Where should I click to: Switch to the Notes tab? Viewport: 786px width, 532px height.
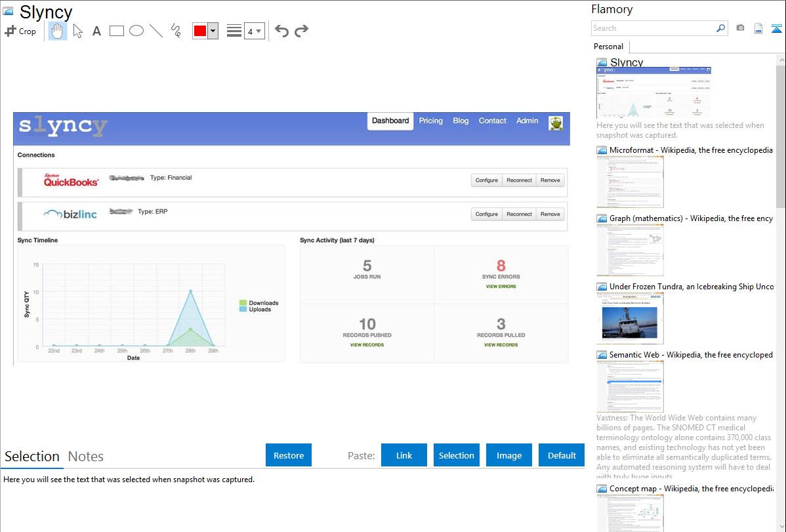pos(86,457)
